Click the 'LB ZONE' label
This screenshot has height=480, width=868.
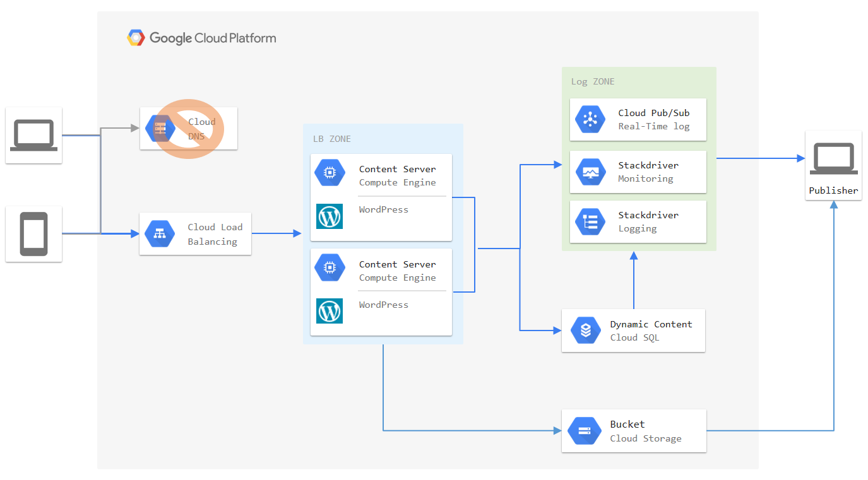(x=332, y=139)
